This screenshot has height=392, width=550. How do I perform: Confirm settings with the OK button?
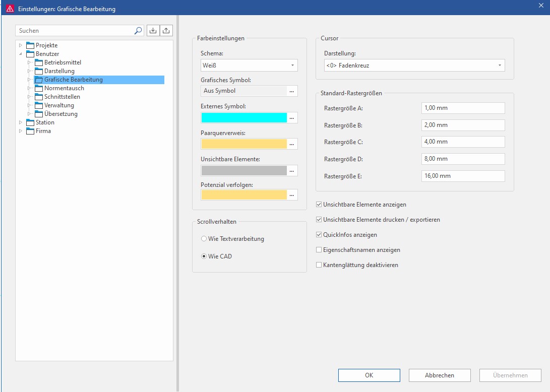tap(369, 375)
